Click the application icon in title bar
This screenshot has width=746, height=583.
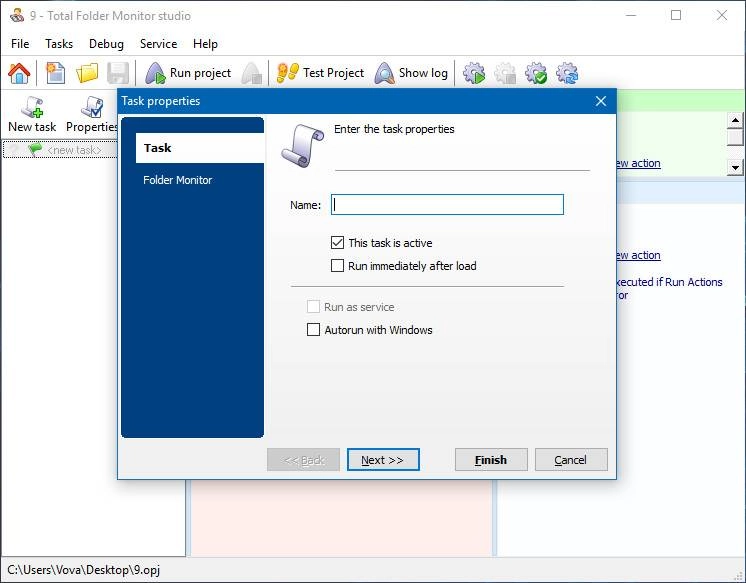[x=17, y=15]
